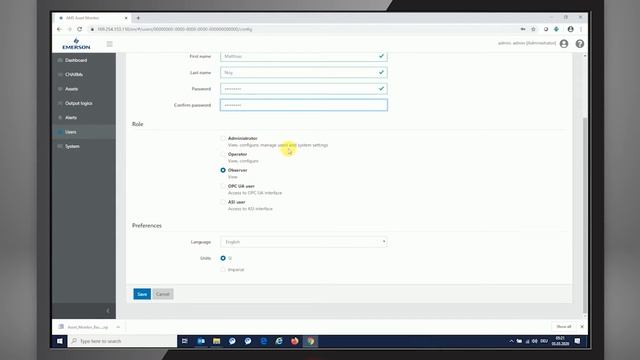This screenshot has width=640, height=360.
Task: Open the Chrome profile avatar icon
Action: 571,29
